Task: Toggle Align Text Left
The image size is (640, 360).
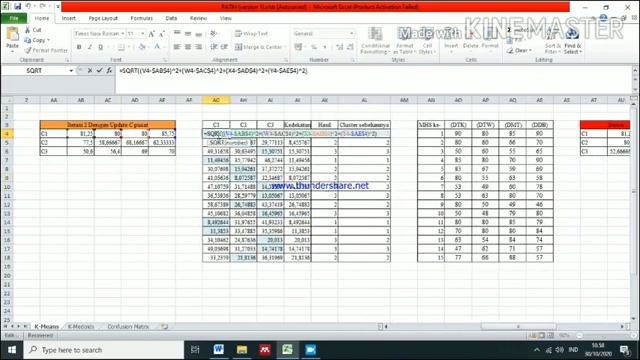Action: point(177,47)
